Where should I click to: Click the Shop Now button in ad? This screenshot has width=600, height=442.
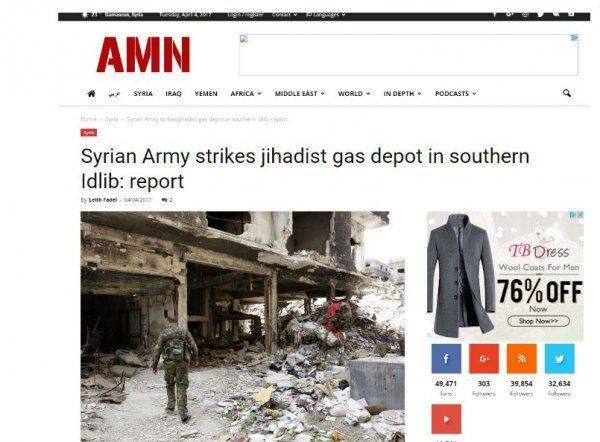538,321
